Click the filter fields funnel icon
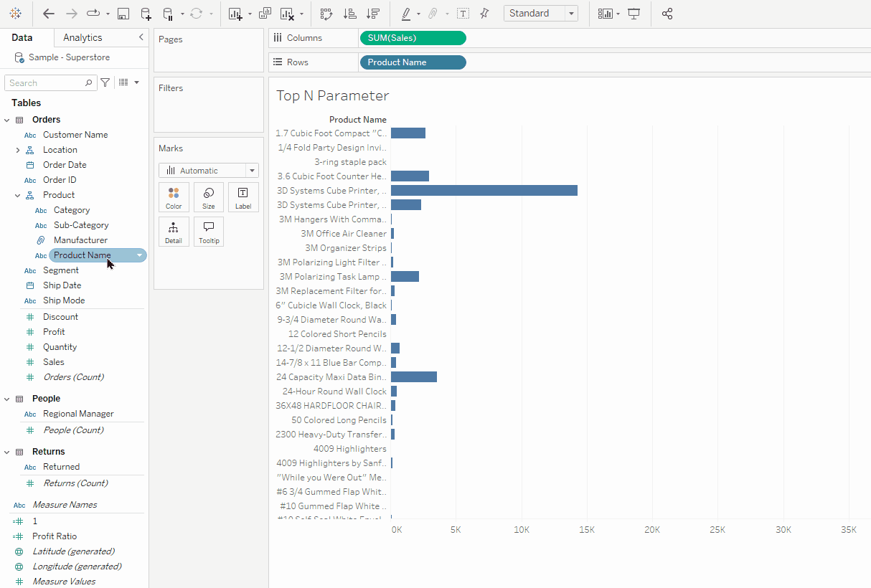Image resolution: width=871 pixels, height=588 pixels. 105,83
